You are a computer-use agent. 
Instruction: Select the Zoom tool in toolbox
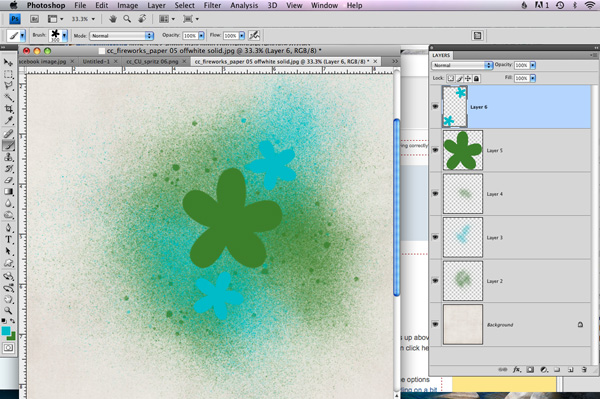click(8, 310)
